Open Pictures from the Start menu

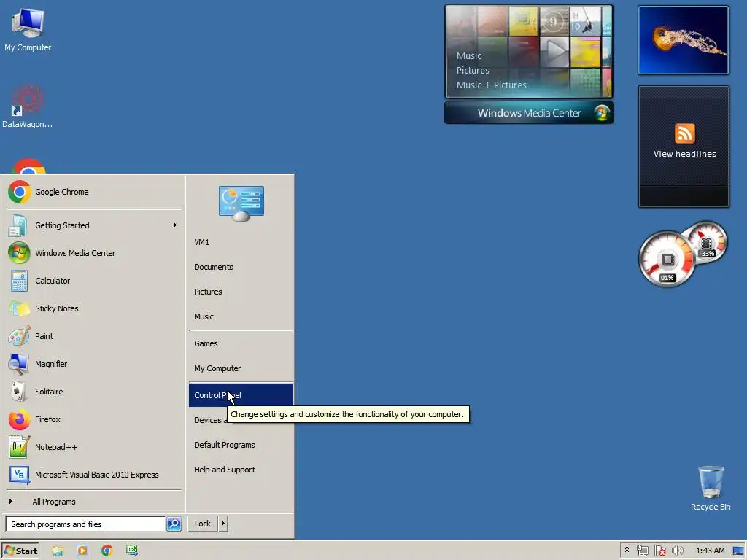[241, 292]
